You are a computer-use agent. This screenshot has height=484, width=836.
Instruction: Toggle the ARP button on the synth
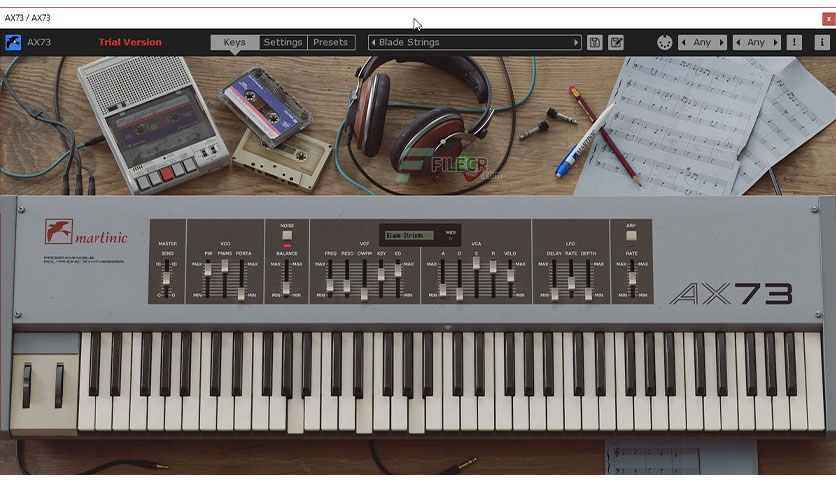point(631,235)
